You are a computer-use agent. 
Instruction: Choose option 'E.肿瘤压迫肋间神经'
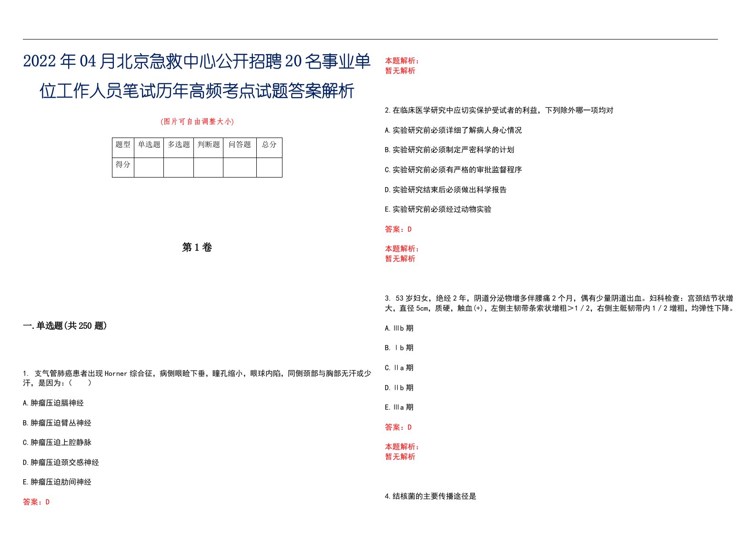pyautogui.click(x=57, y=482)
